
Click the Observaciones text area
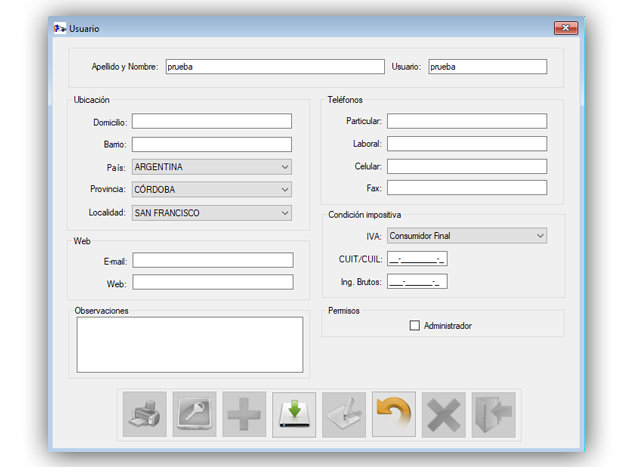[190, 345]
